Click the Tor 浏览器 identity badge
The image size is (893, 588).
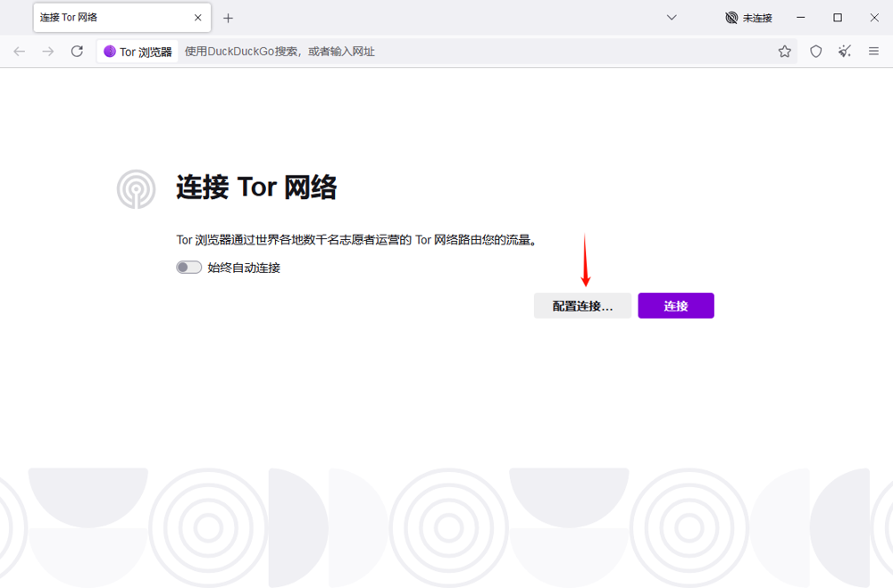point(138,52)
